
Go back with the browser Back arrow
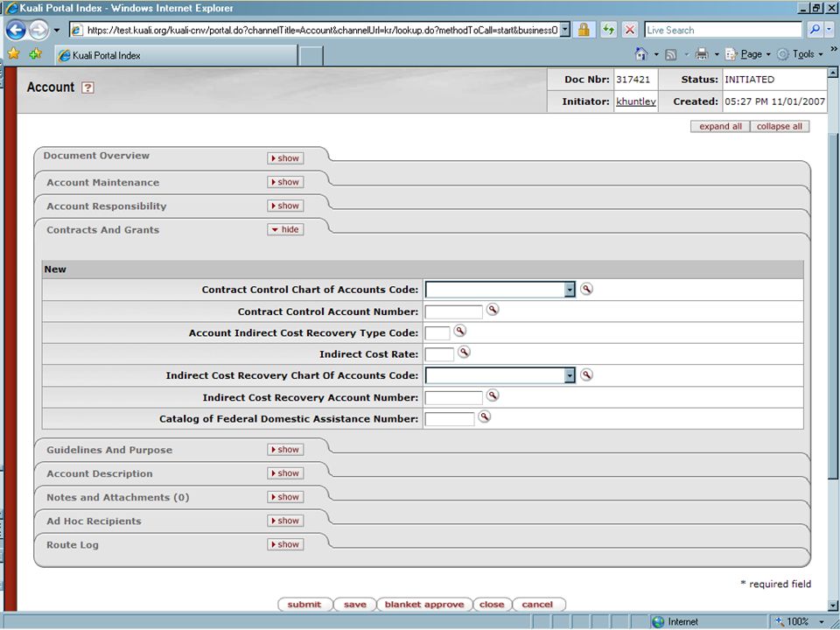tap(16, 30)
